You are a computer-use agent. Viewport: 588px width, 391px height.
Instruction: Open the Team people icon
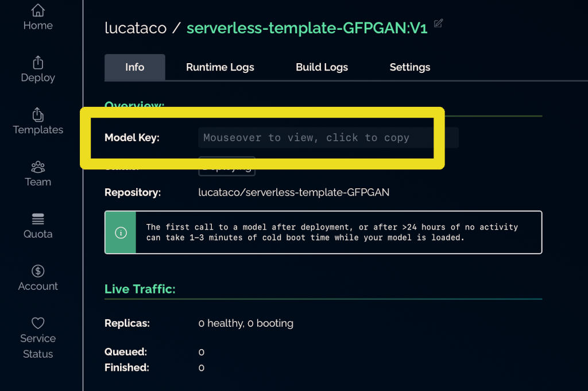tap(38, 167)
